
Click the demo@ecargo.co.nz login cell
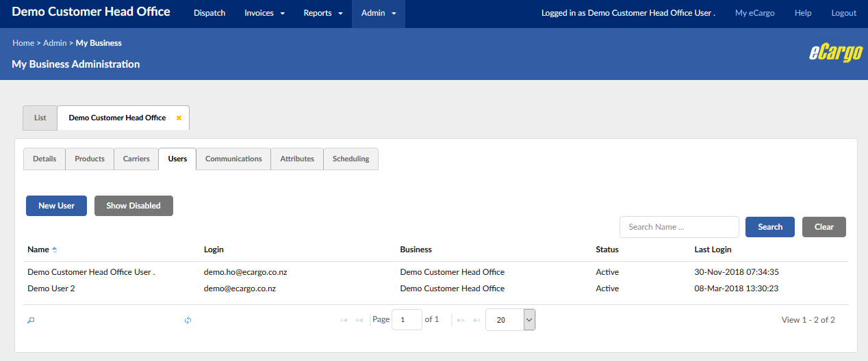tap(240, 289)
